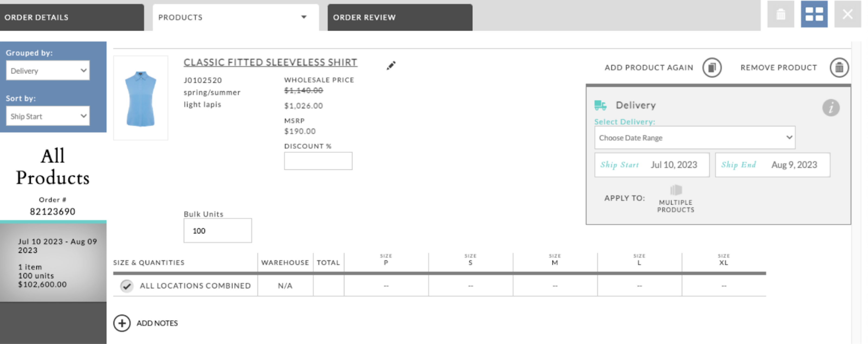Screen dimensions: 868x344
Task: Click size L quantity cell
Action: coord(639,286)
